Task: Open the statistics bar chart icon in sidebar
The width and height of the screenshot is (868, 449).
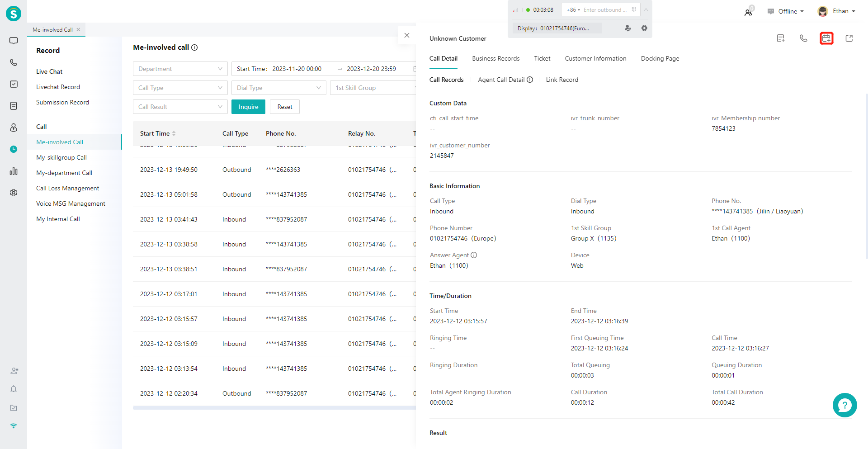Action: (14, 171)
